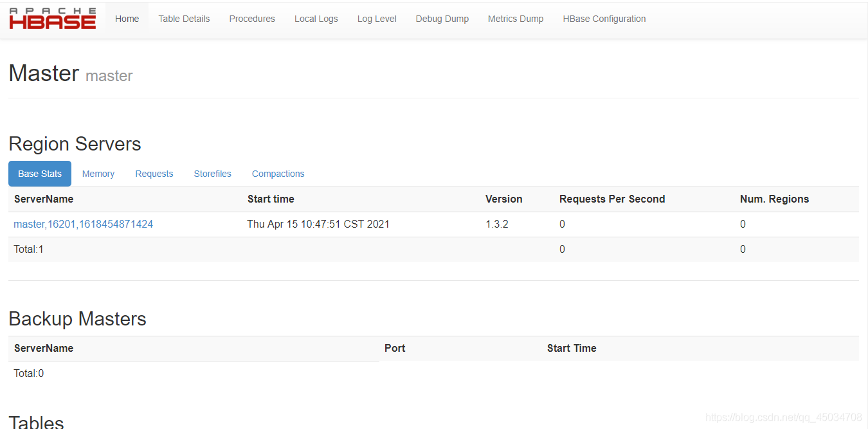Click the Start time column header

click(x=271, y=199)
